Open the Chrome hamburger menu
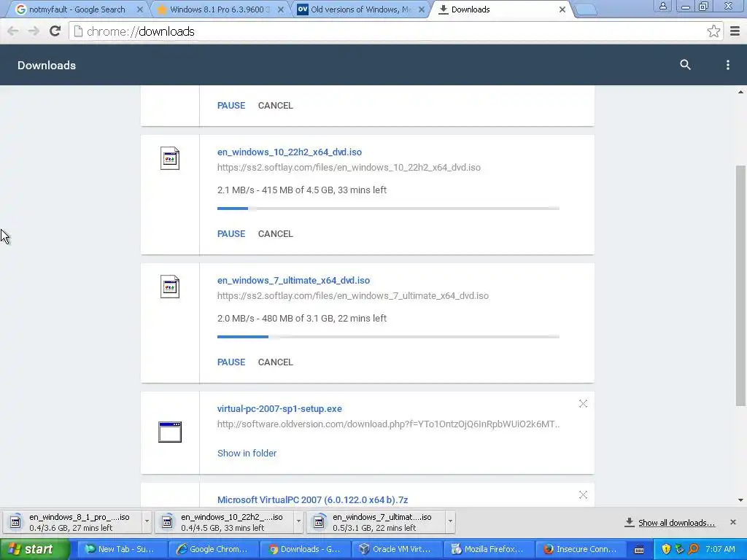Image resolution: width=747 pixels, height=560 pixels. (x=735, y=31)
